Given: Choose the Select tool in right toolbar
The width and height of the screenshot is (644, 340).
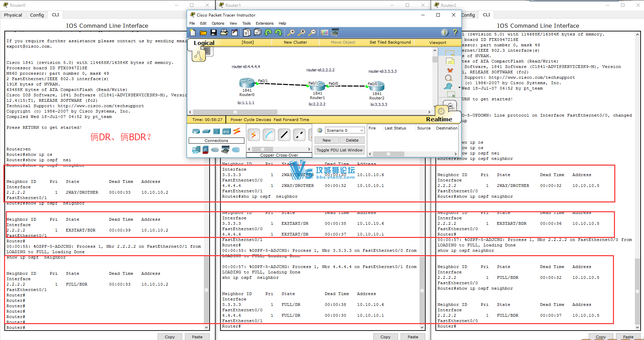Looking at the screenshot, I should pos(450,53).
